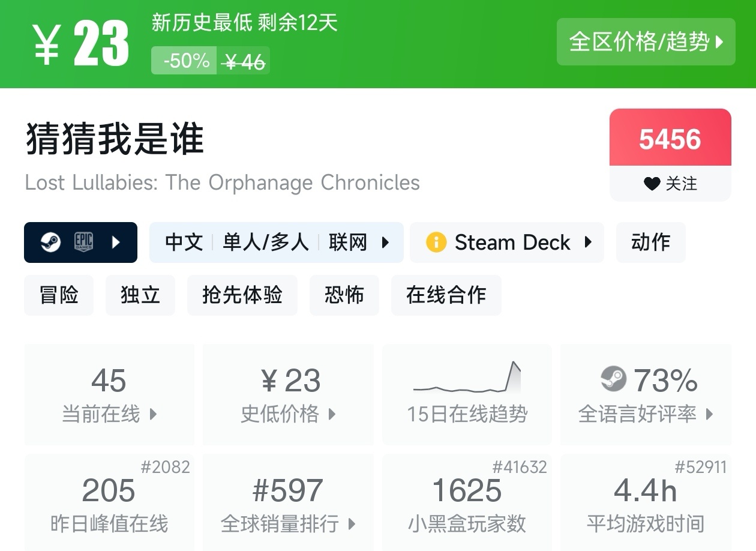Screen dimensions: 756x551
Task: Select the 动作 genre tag
Action: [650, 242]
